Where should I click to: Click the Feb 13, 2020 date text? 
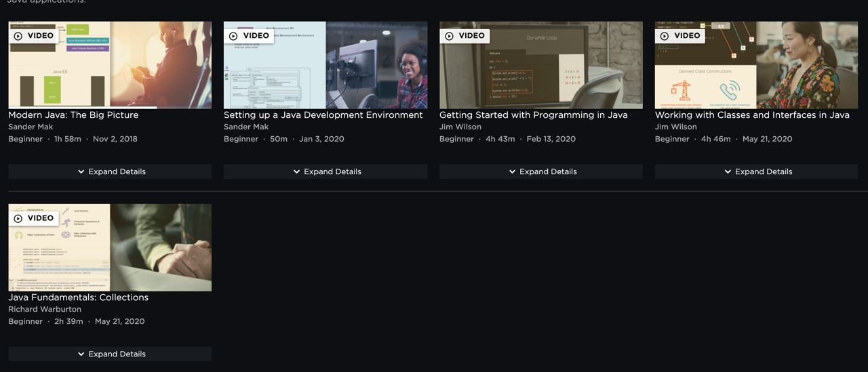click(551, 139)
